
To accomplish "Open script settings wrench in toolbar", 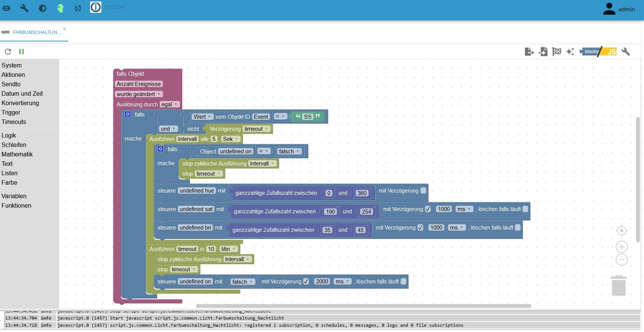I will (x=626, y=52).
